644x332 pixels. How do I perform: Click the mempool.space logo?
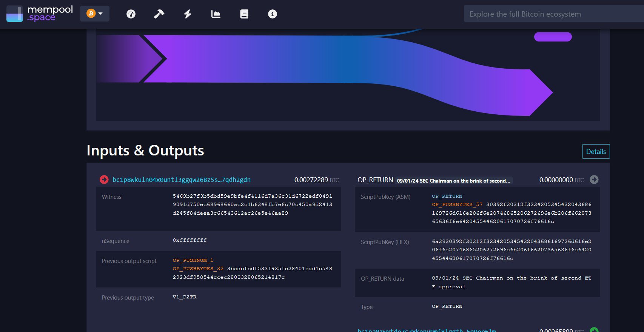click(40, 14)
